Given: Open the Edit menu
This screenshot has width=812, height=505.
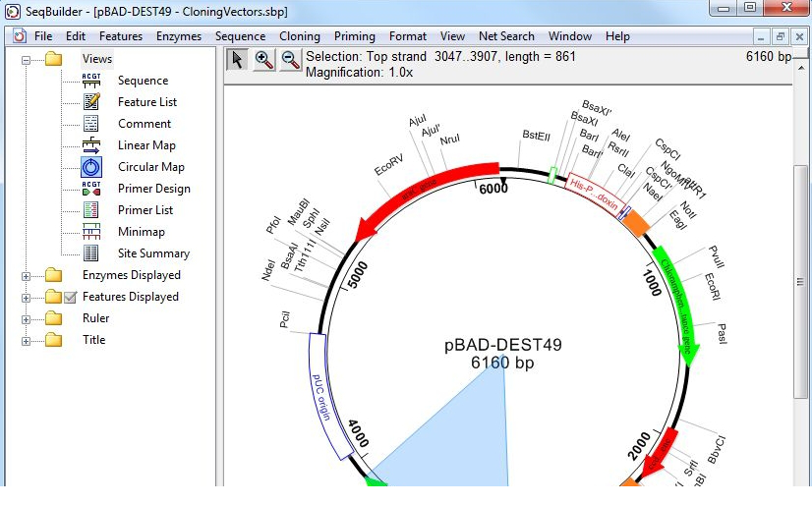Looking at the screenshot, I should [x=76, y=36].
